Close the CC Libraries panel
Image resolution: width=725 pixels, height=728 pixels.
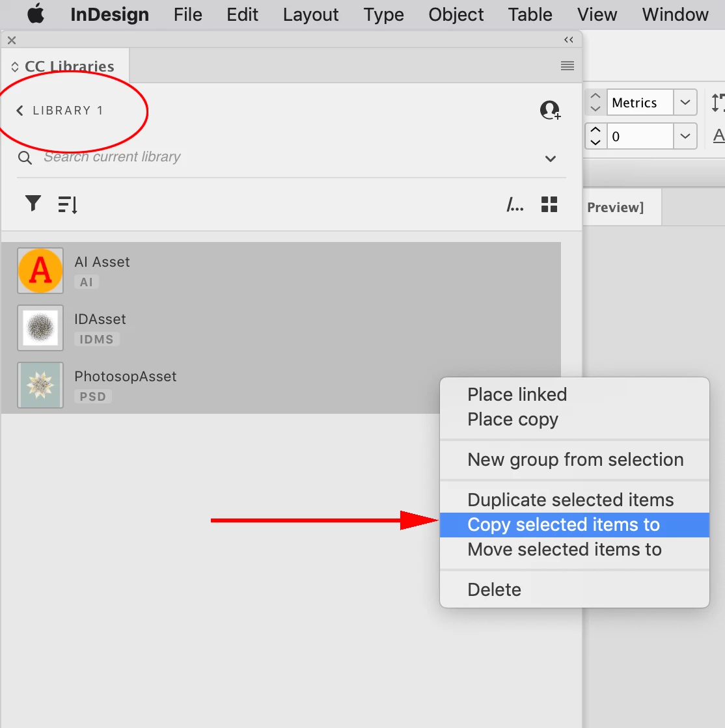click(x=12, y=40)
